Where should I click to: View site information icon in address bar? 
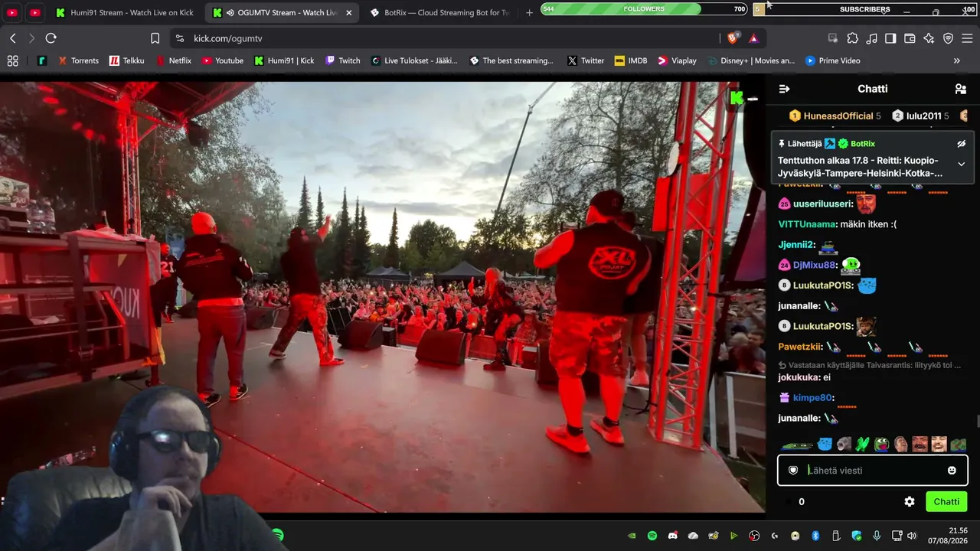[180, 38]
